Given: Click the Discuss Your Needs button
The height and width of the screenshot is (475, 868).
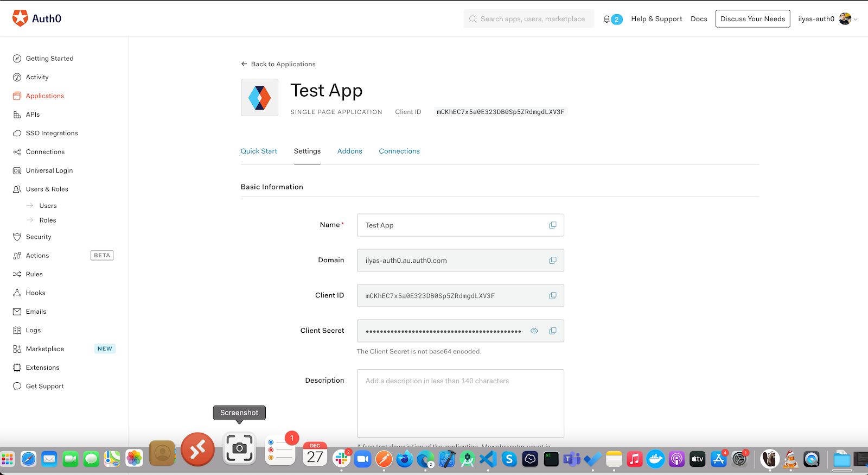Looking at the screenshot, I should 753,19.
